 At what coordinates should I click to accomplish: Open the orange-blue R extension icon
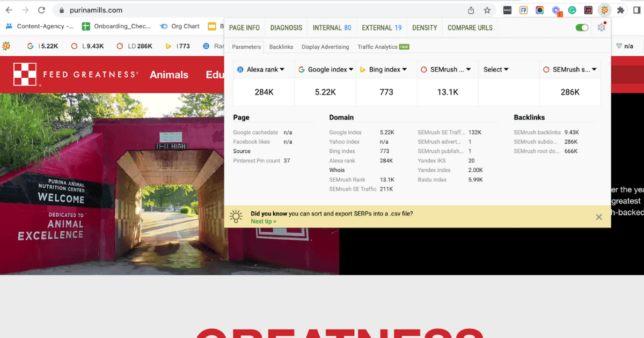tap(523, 10)
